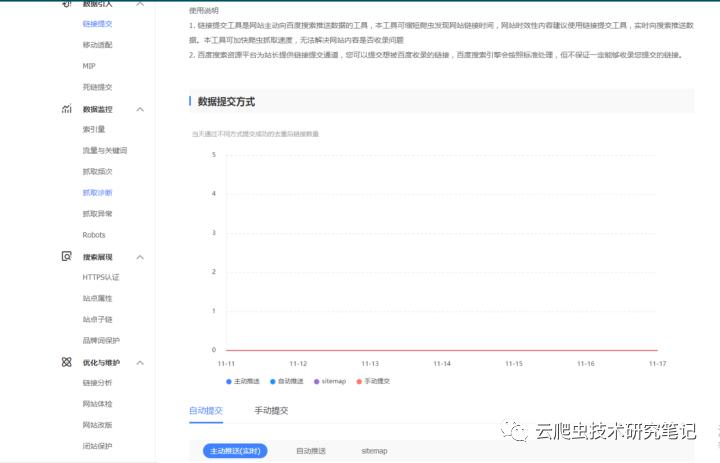Click the 11-15 date on chart axis
Image resolution: width=720 pixels, height=463 pixels.
(x=514, y=364)
